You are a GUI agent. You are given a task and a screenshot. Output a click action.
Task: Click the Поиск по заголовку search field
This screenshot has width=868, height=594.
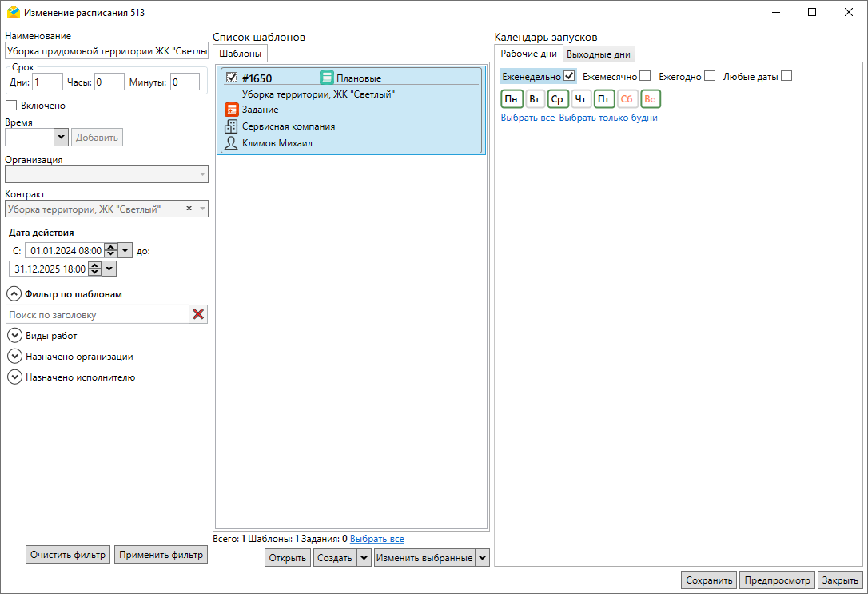click(x=97, y=315)
